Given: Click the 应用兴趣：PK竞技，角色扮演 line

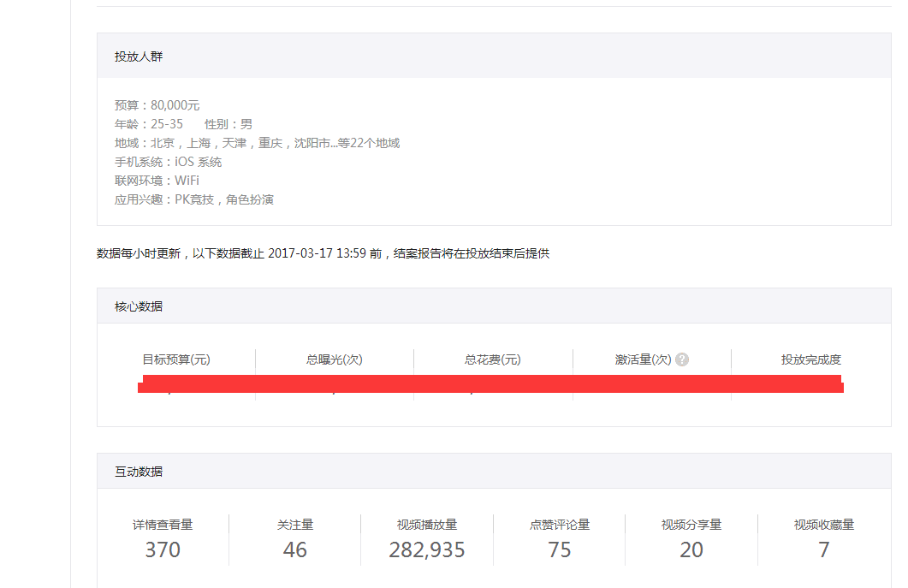Looking at the screenshot, I should pos(193,199).
